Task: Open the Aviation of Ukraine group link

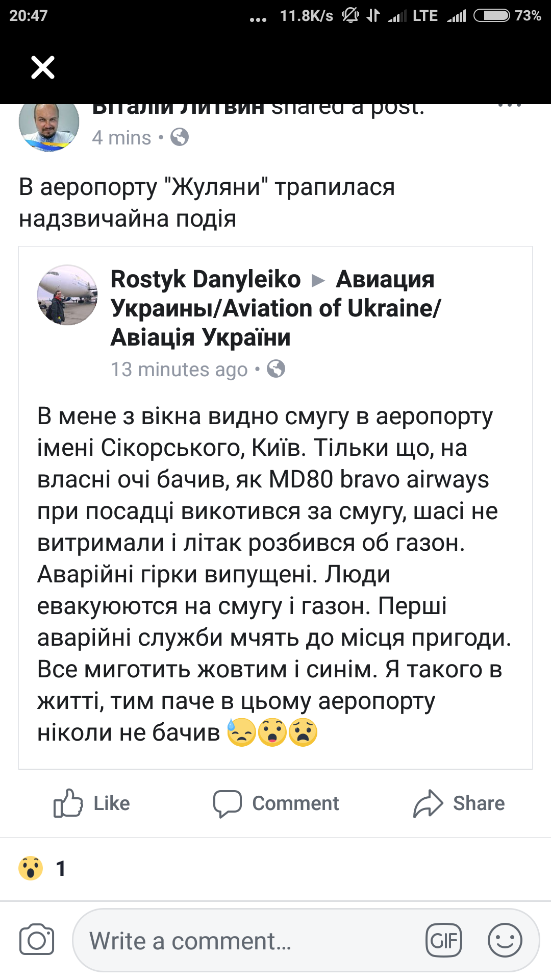Action: pos(275,309)
